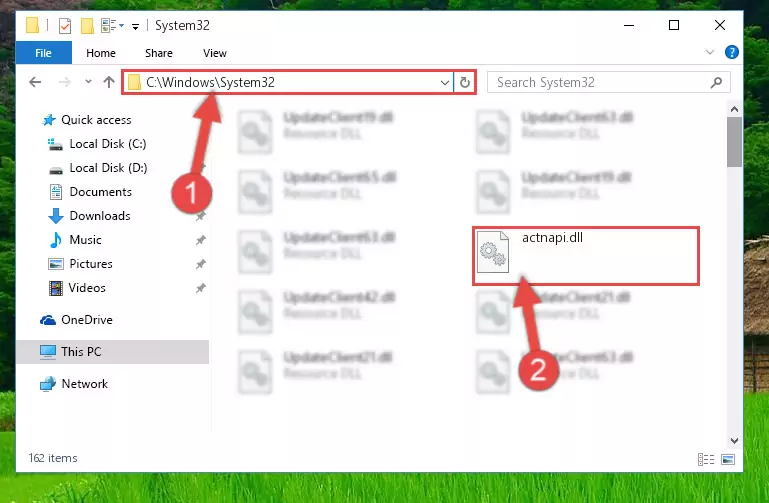Expand the ribbon with the chevron

pos(710,52)
